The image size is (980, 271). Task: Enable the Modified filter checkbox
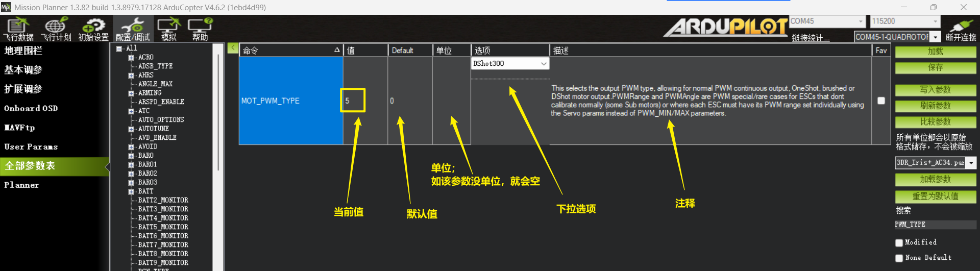pos(899,243)
